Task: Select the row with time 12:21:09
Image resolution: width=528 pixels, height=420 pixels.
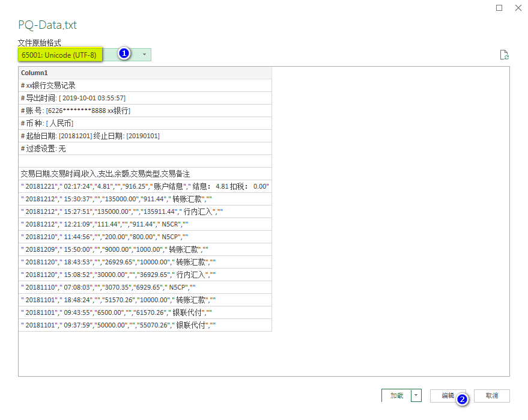Action: click(145, 224)
